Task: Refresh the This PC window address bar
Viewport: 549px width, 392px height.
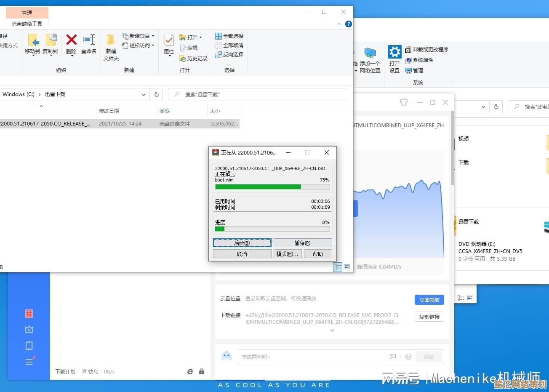Action: (x=496, y=107)
